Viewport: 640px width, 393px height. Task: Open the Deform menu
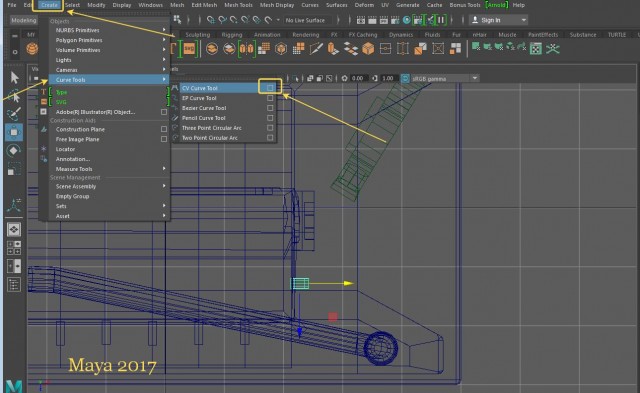click(364, 5)
